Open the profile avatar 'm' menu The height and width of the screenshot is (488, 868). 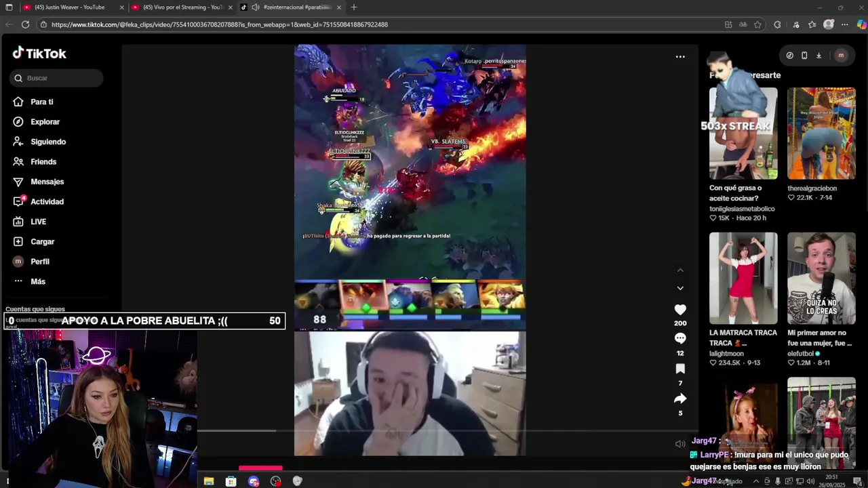coord(841,56)
